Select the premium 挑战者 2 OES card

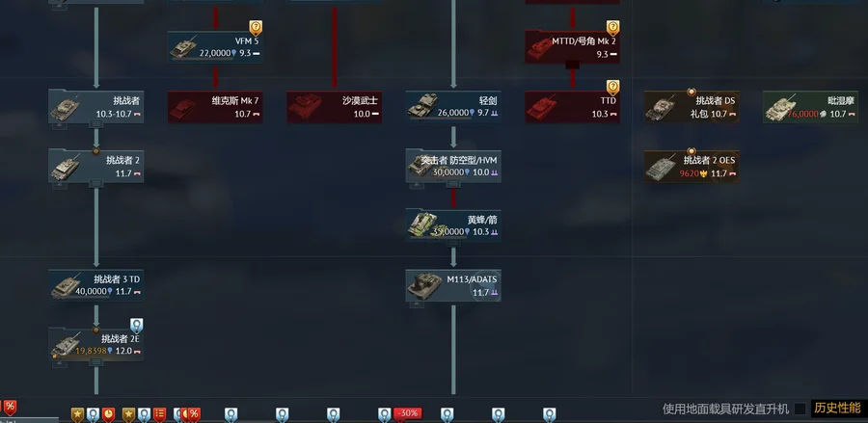(x=692, y=166)
